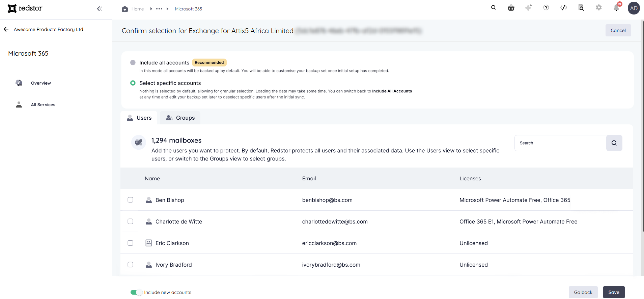Click ericclarkson@bs.com email

pos(329,243)
